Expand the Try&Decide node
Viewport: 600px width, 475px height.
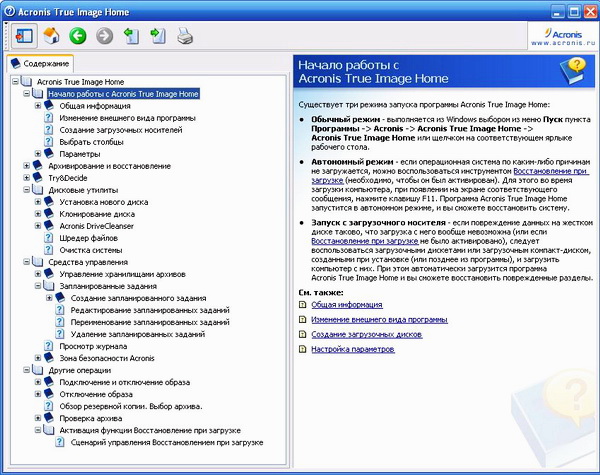tap(26, 178)
